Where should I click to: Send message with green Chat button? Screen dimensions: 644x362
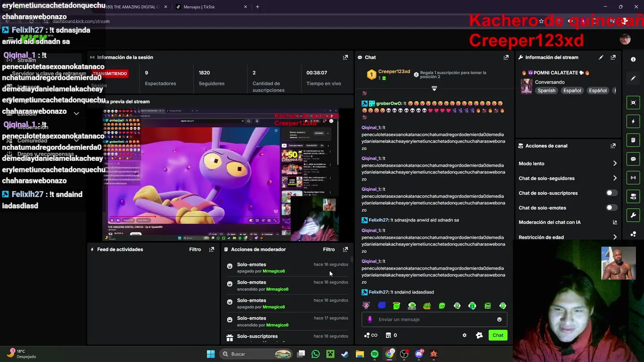pos(498,335)
